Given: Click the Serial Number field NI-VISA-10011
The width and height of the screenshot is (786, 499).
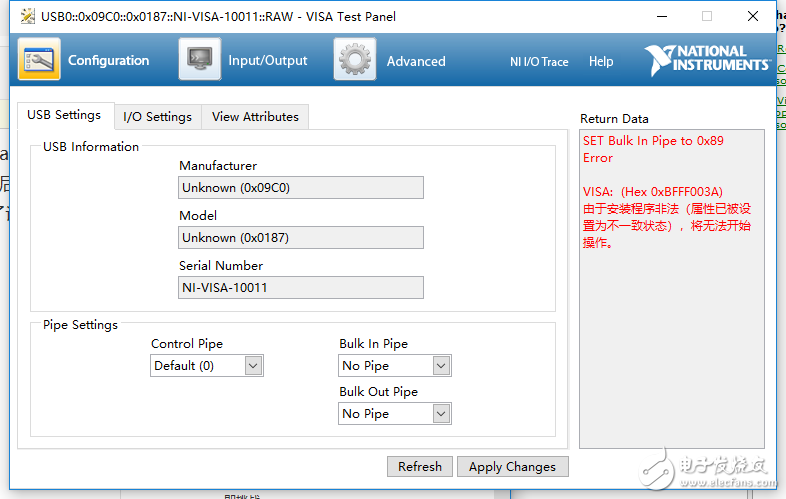Looking at the screenshot, I should point(301,288).
